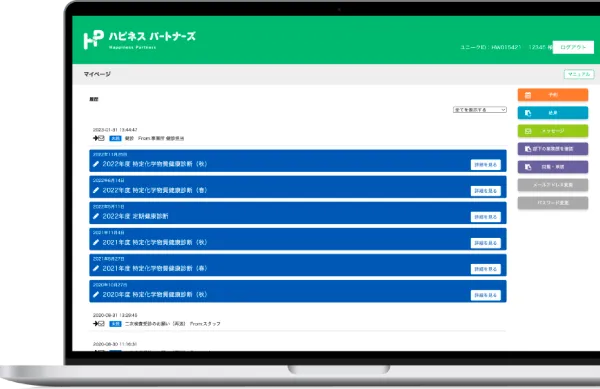
Task: Open message 二次検査受診のお願い【再送】 Fromスタッフ
Action: [173, 324]
